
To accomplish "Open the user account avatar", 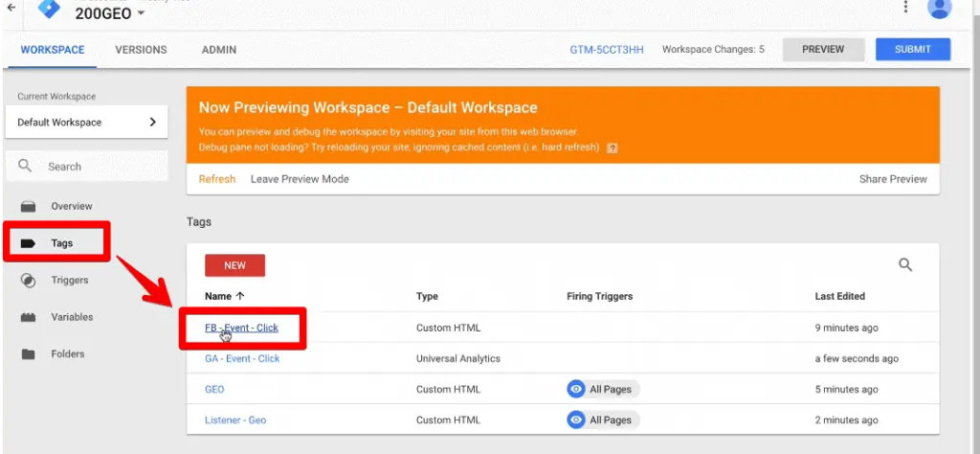I will pyautogui.click(x=939, y=8).
